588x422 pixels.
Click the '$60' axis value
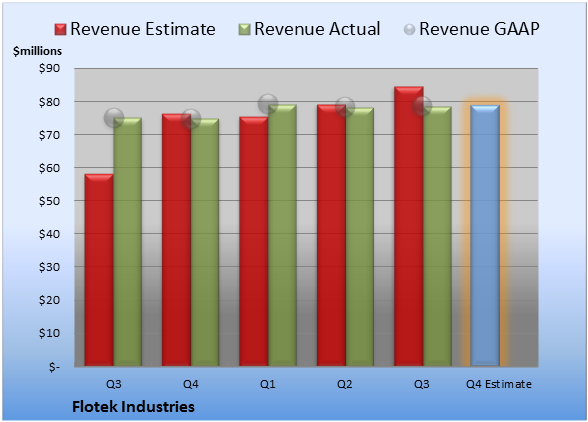point(49,168)
